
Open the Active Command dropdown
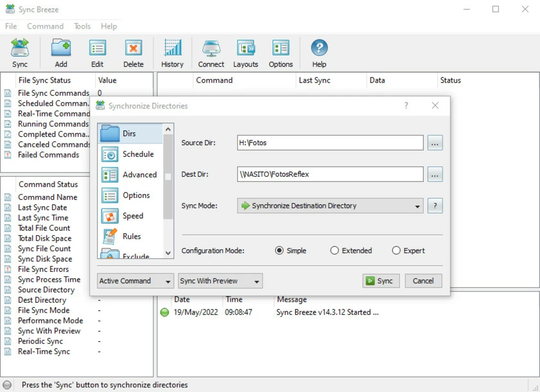[135, 281]
